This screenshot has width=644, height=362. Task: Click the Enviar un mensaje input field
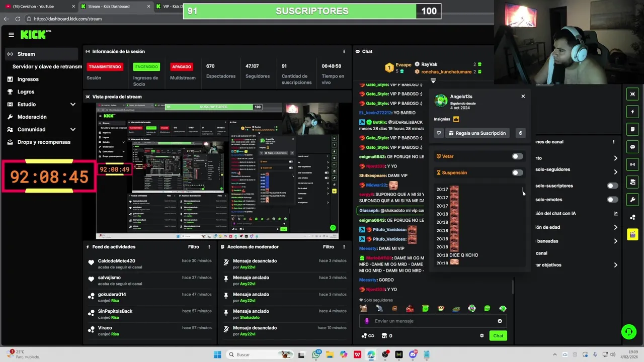[433, 321]
